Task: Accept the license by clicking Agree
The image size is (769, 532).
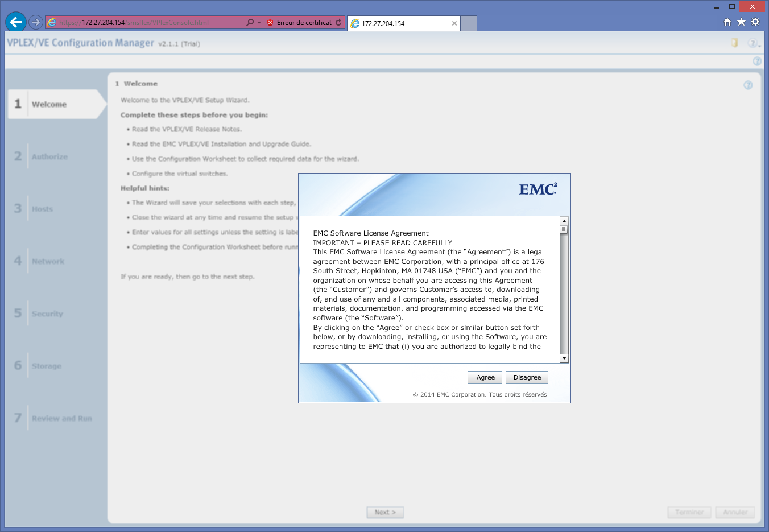Action: pos(485,377)
